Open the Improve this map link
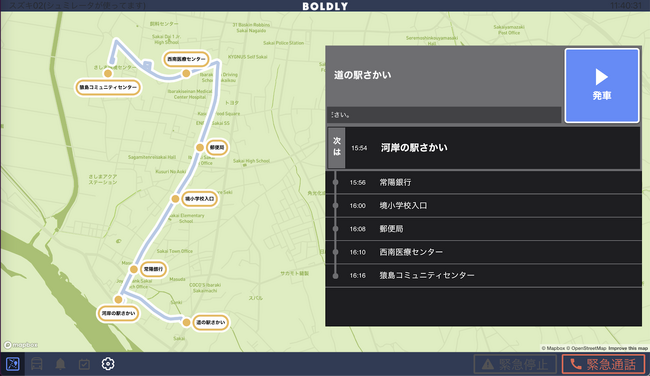This screenshot has height=376, width=650. pyautogui.click(x=628, y=348)
